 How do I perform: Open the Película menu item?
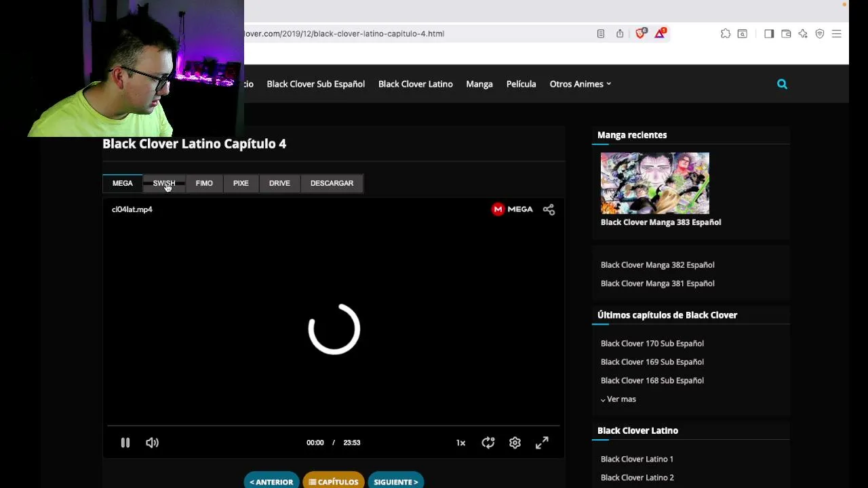521,84
